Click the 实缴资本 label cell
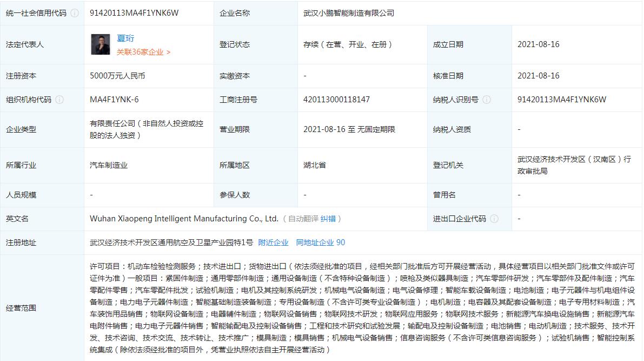644x361 pixels. [x=255, y=76]
